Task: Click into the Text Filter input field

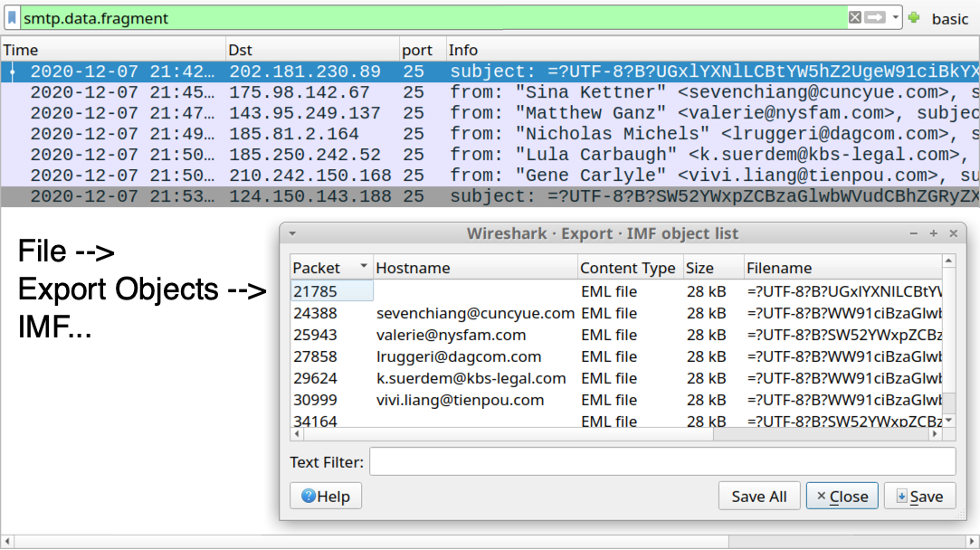Action: point(662,462)
